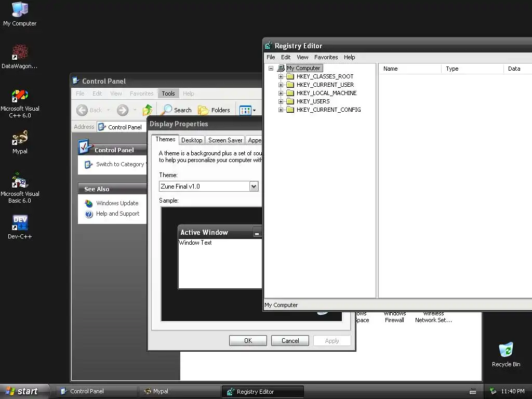Switch to the Desktop tab in Display Properties

192,140
